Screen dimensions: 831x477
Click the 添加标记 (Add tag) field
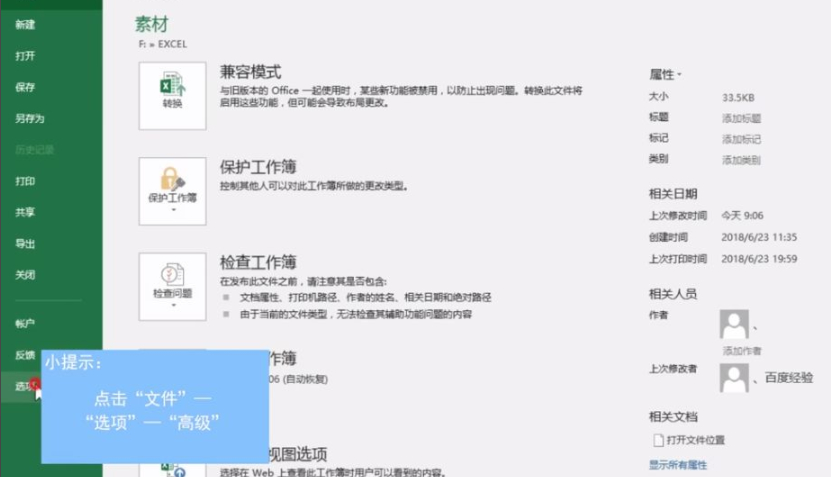point(741,139)
